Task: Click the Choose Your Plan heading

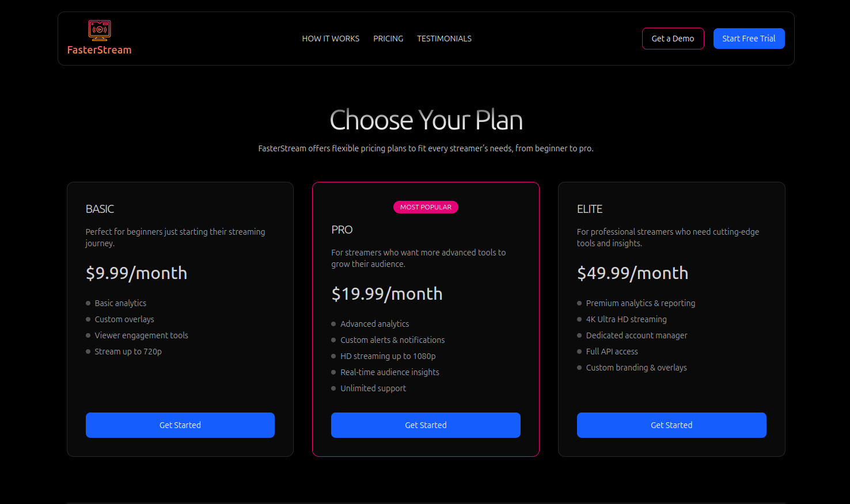Action: tap(426, 120)
